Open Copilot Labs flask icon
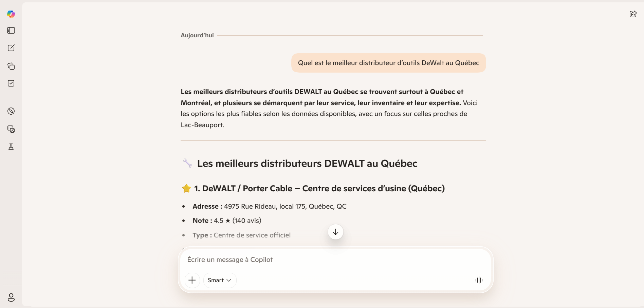The width and height of the screenshot is (644, 308). click(x=11, y=147)
